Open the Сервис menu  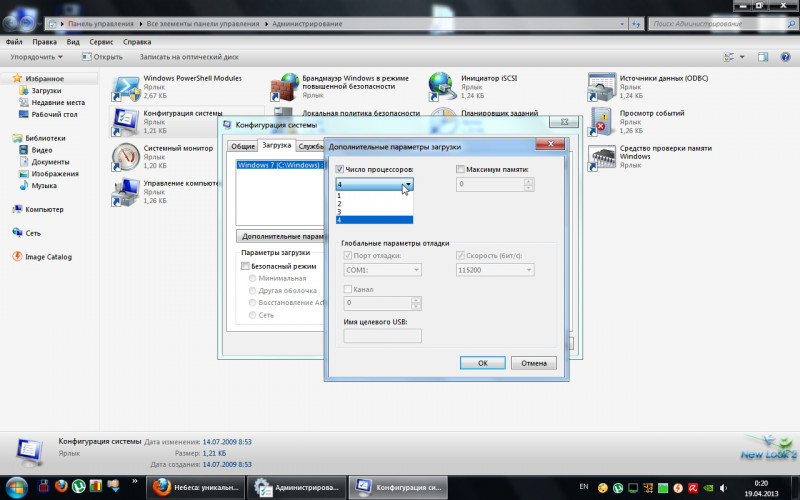click(x=101, y=42)
